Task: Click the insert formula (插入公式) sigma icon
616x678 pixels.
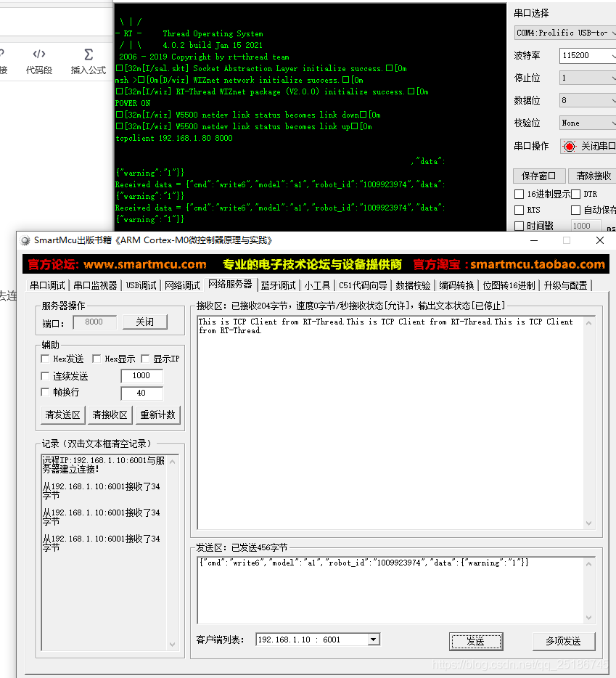Action: point(89,54)
